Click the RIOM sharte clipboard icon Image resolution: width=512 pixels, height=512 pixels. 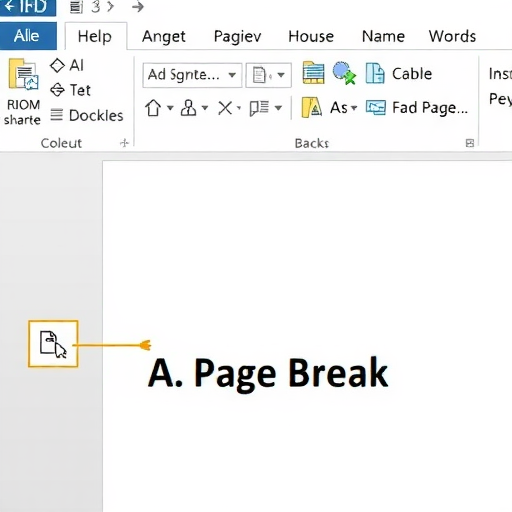[23, 74]
